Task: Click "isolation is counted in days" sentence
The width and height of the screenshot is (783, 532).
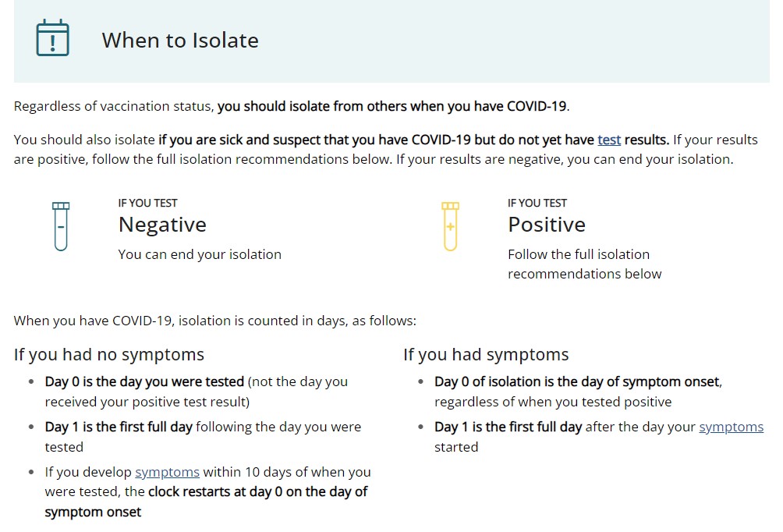Action: click(x=214, y=321)
